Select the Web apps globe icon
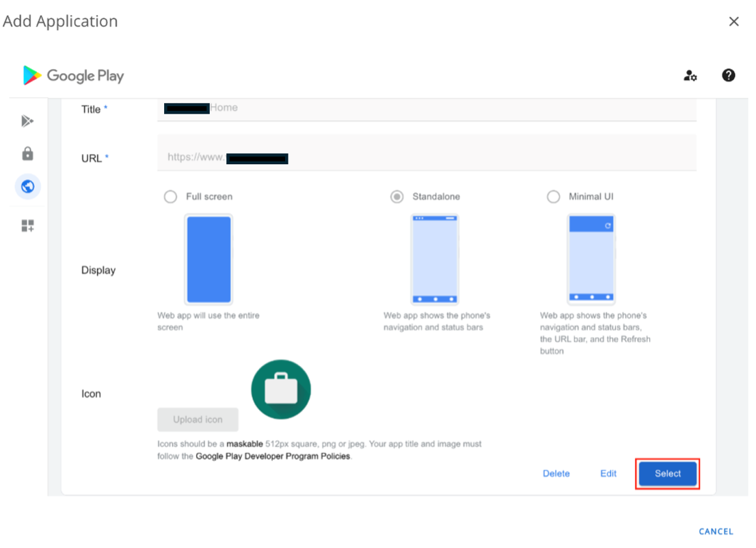The image size is (756, 548). (27, 186)
